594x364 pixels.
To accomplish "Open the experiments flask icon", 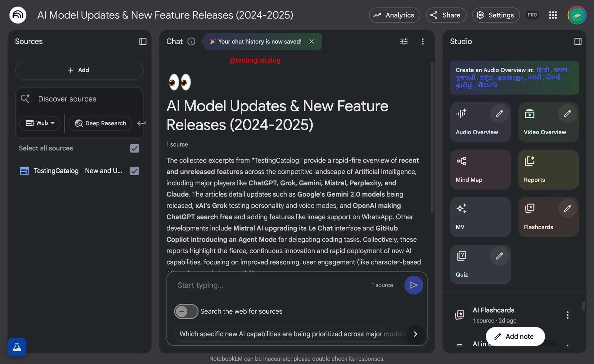I will coord(17,347).
